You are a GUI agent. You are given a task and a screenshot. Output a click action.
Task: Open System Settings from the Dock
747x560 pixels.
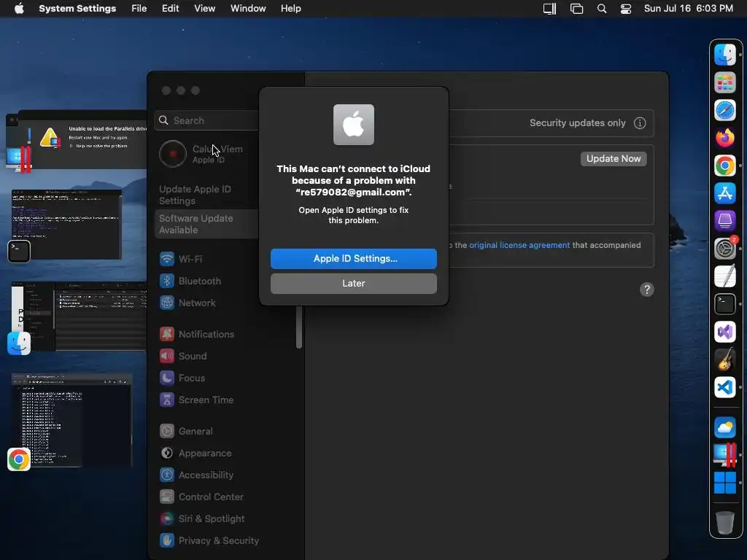(725, 249)
